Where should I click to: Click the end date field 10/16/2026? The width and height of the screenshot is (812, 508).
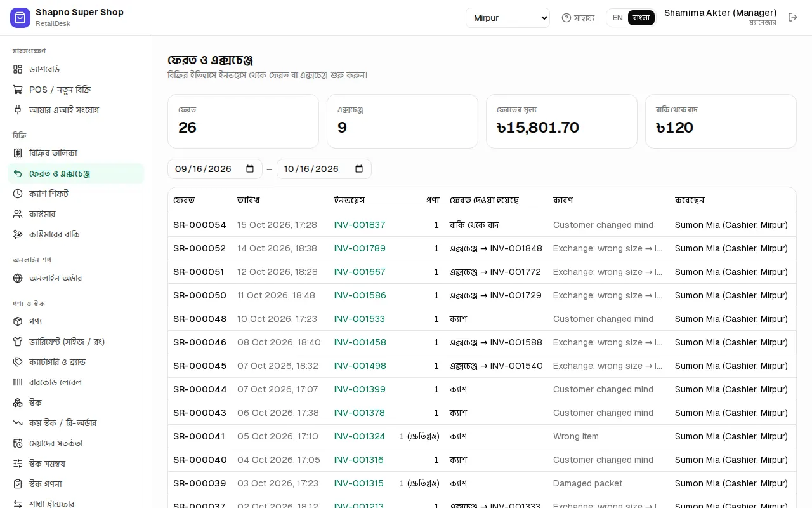click(x=324, y=169)
